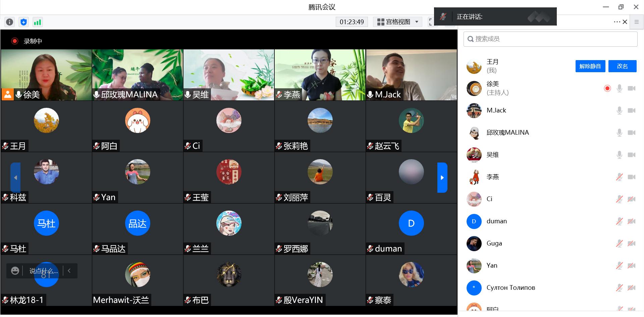Image resolution: width=644 pixels, height=317 pixels.
Task: Open the hamburger menu at top right
Action: tap(636, 22)
